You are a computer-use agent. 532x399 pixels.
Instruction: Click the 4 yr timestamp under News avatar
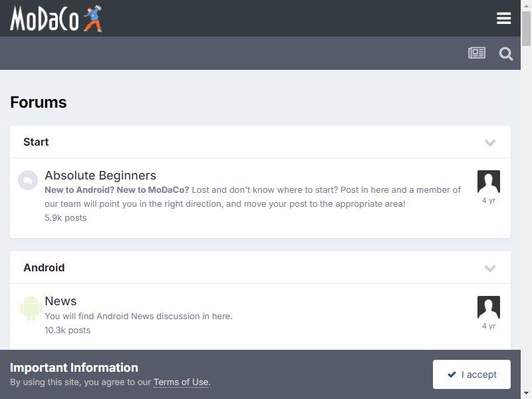[489, 326]
